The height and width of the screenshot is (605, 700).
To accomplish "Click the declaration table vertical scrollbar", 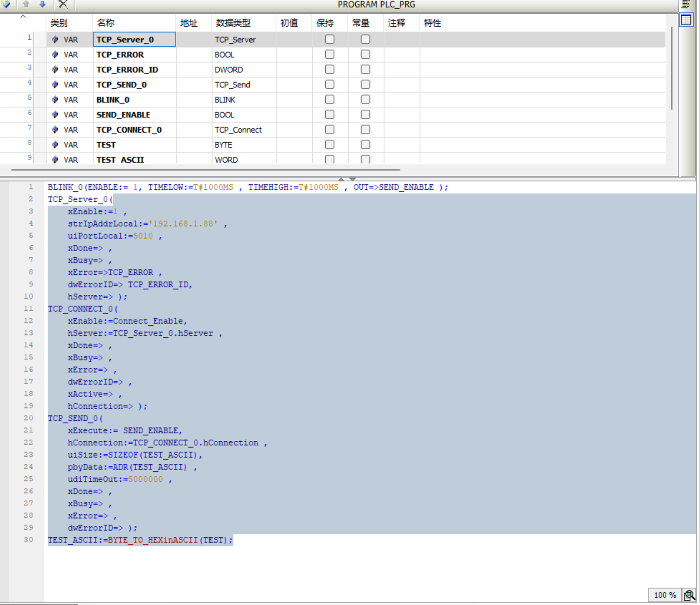I will pos(672,69).
